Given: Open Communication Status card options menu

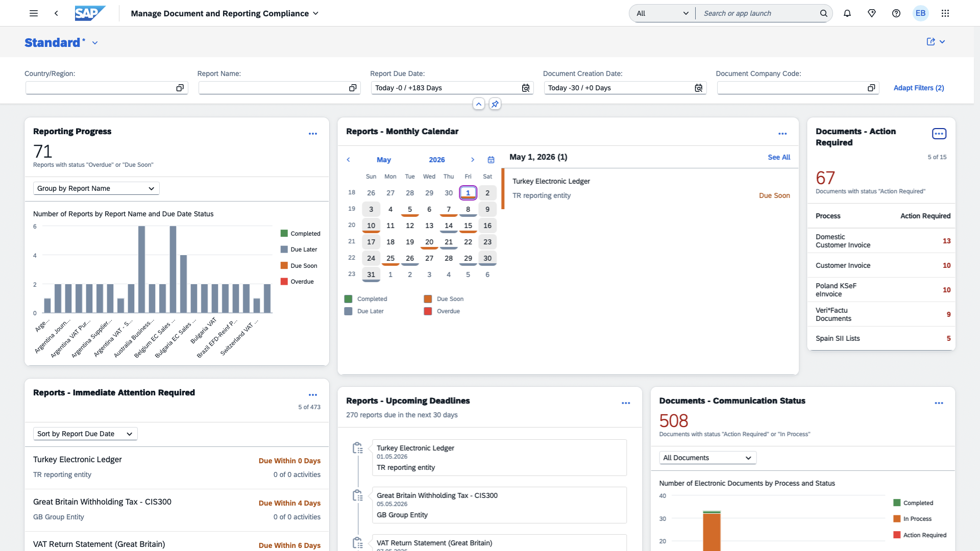Looking at the screenshot, I should coord(939,403).
